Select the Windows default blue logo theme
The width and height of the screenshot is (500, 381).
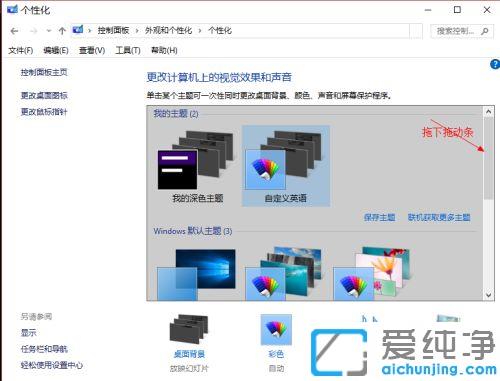[197, 274]
